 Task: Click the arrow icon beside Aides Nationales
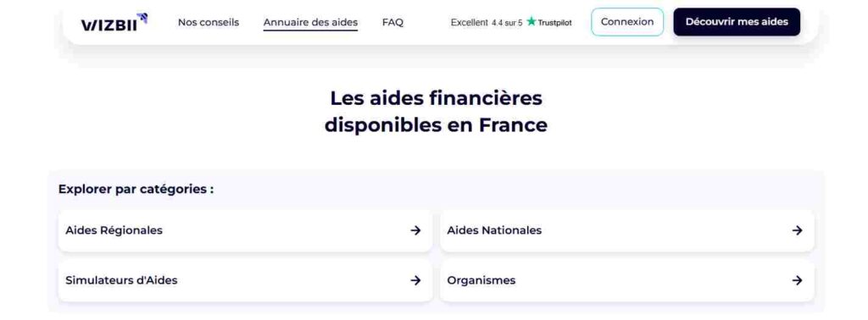click(x=797, y=230)
